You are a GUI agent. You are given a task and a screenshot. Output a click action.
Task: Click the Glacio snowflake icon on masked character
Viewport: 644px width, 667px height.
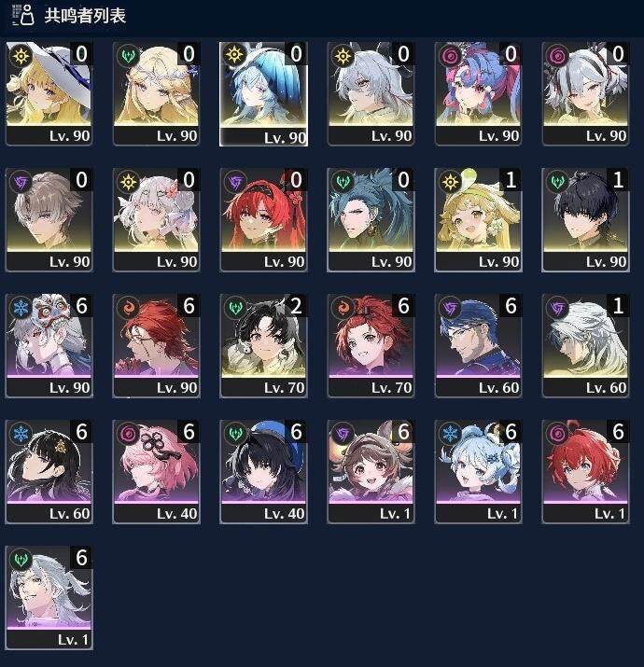[x=21, y=308]
